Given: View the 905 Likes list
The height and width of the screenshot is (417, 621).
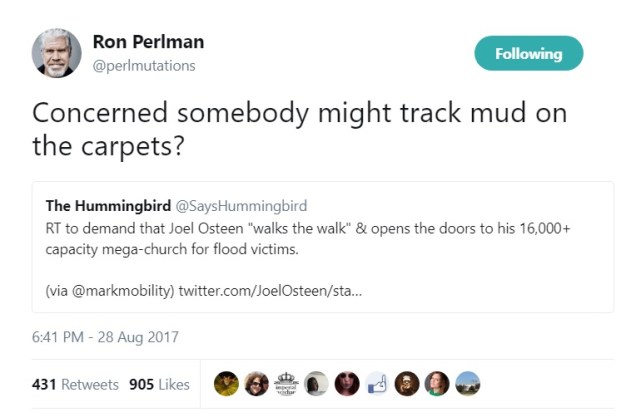Looking at the screenshot, I should 159,384.
